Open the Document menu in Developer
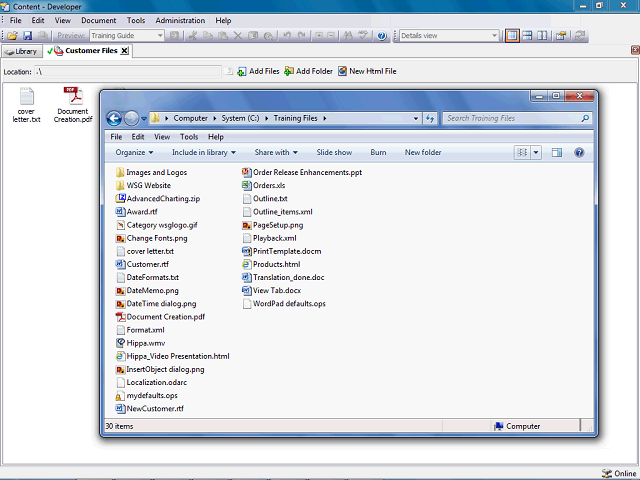 point(98,20)
